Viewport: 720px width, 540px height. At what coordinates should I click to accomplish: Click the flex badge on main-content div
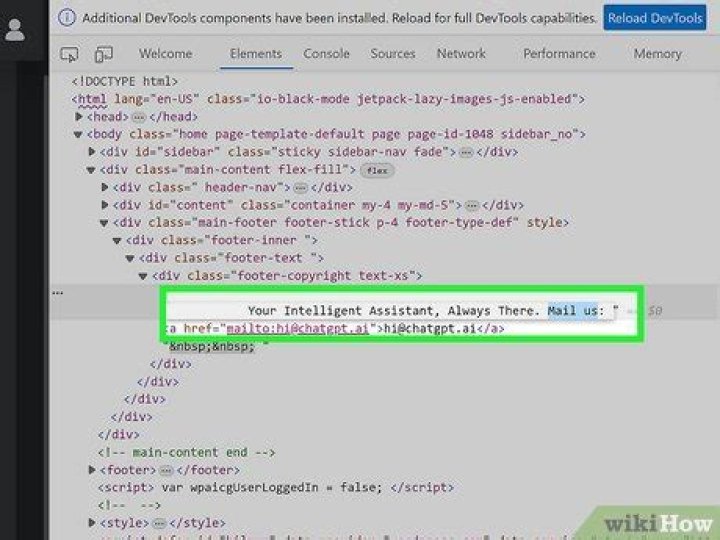(x=377, y=170)
